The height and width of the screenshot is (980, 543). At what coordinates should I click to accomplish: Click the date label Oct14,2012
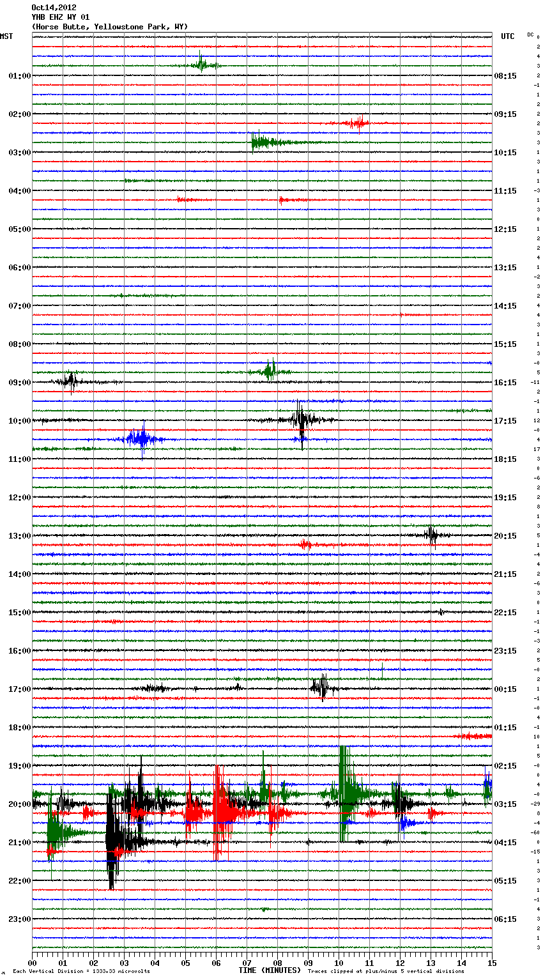(54, 8)
